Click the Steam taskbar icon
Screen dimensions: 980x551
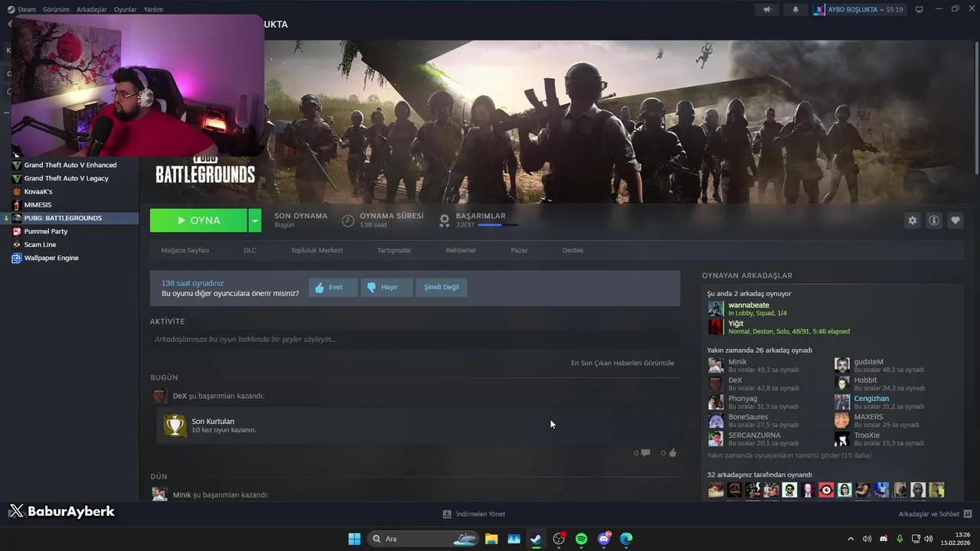(x=536, y=539)
